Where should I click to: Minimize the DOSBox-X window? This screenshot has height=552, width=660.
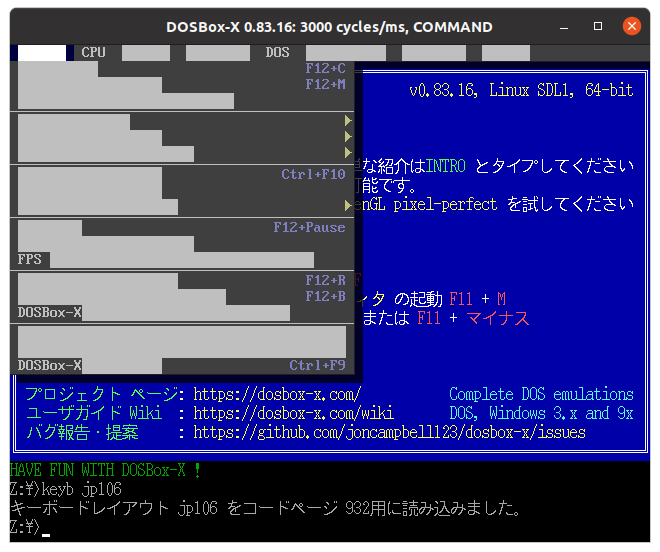pyautogui.click(x=564, y=27)
